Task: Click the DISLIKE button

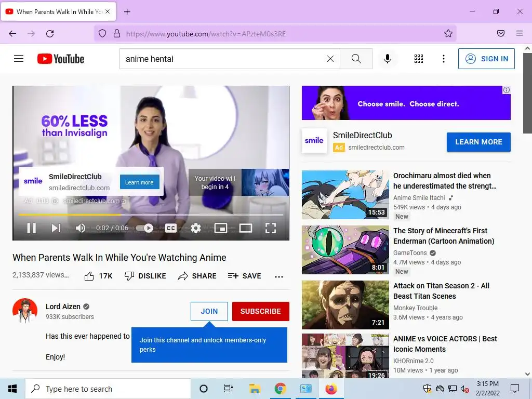Action: 145,276
